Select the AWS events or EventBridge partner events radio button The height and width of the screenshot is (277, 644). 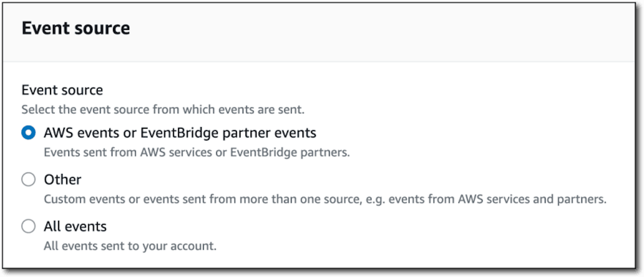coord(29,133)
